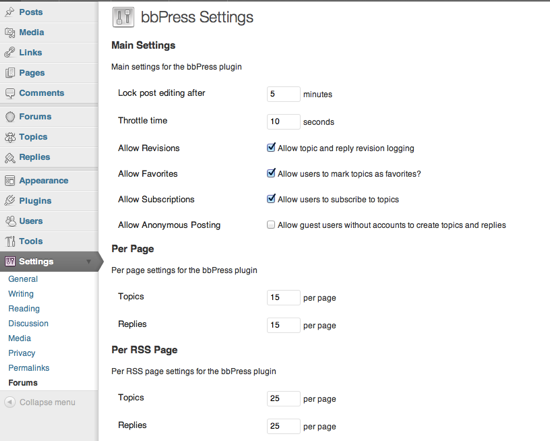Click the Replies icon
The image size is (550, 441).
tap(10, 158)
